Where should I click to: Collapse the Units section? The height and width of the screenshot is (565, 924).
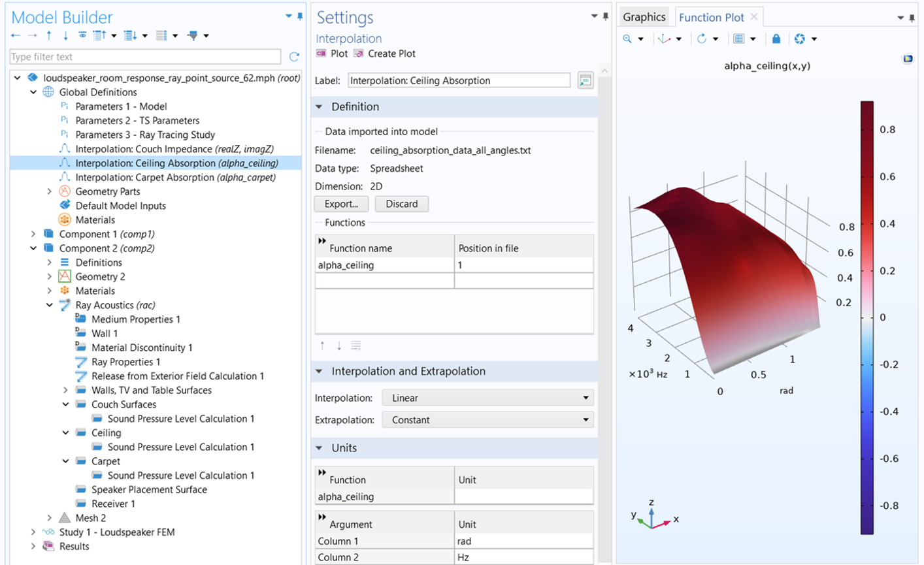tap(320, 448)
